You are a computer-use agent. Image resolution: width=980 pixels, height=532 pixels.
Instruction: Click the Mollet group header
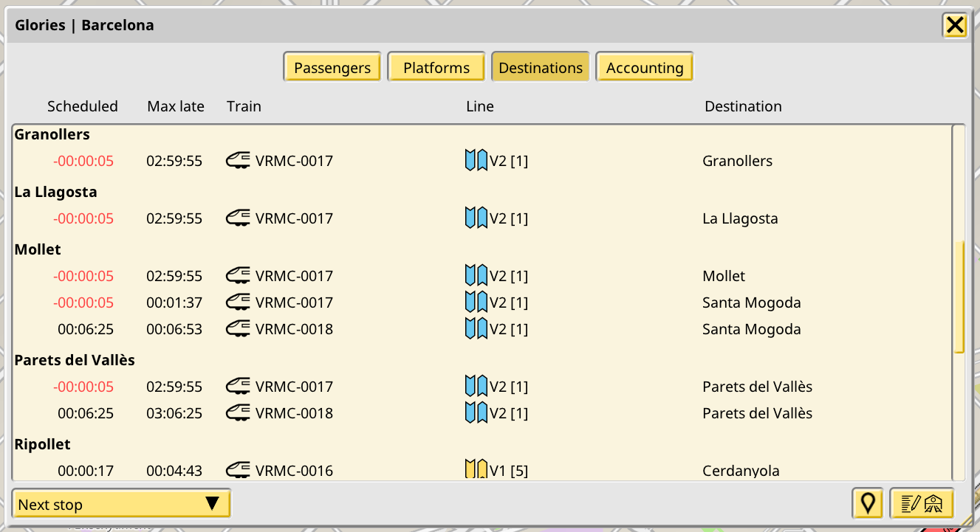tap(38, 249)
